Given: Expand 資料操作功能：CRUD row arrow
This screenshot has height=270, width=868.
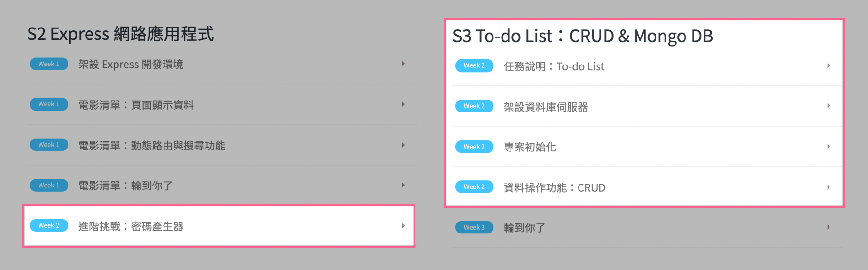Looking at the screenshot, I should coord(829,187).
